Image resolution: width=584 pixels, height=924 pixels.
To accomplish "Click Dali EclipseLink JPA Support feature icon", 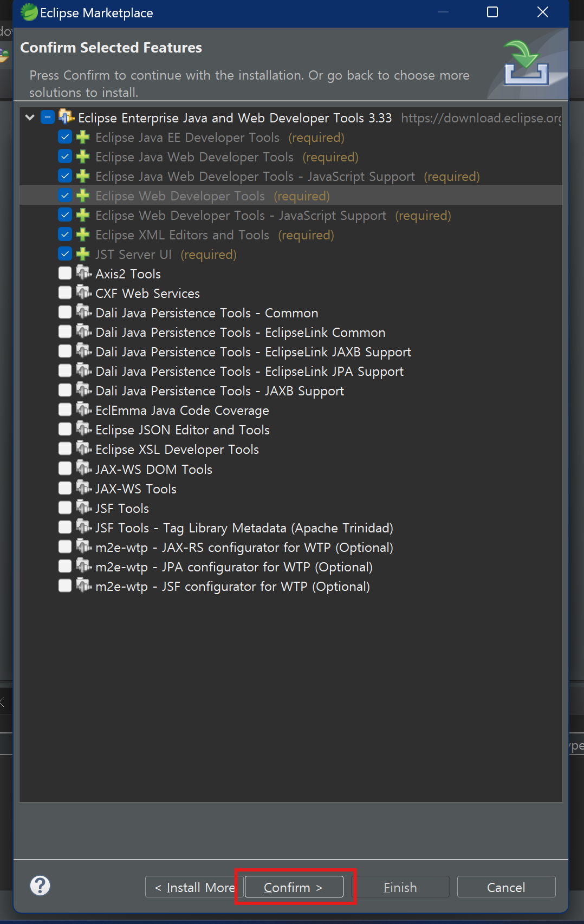I will pos(83,370).
